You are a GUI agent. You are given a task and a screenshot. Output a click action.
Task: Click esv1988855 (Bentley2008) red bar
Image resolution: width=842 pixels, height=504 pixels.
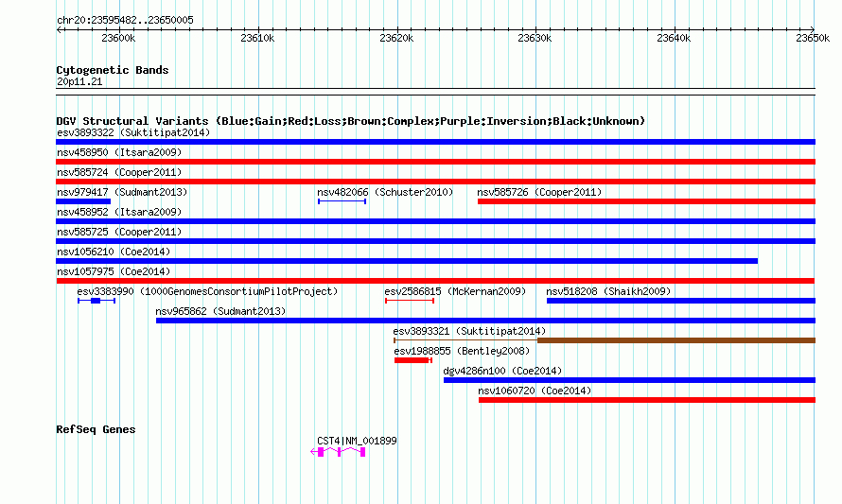(x=412, y=360)
